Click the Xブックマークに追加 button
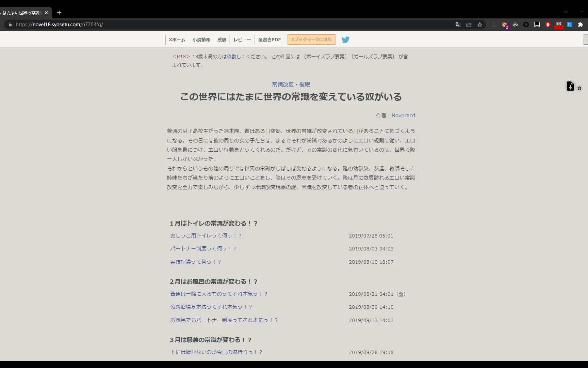 [x=311, y=40]
